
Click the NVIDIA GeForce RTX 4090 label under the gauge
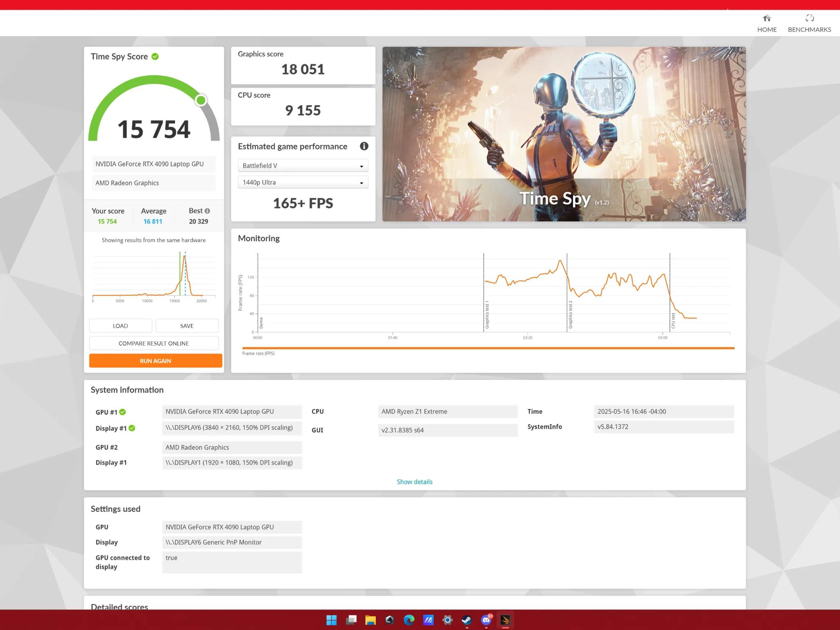point(154,164)
